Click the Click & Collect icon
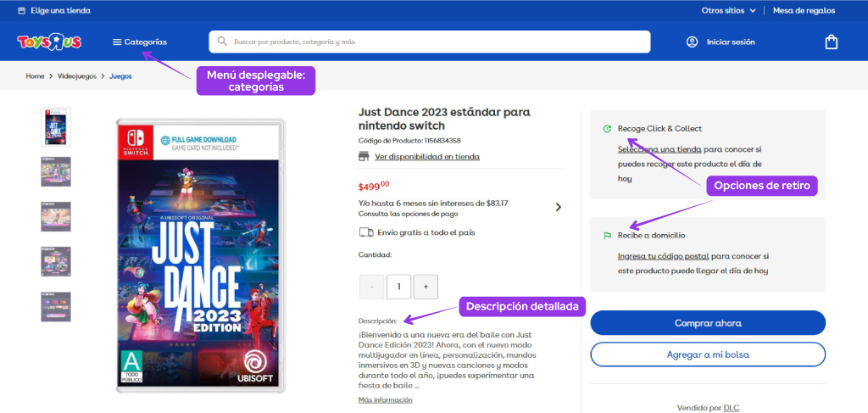The height and width of the screenshot is (413, 868). 606,129
